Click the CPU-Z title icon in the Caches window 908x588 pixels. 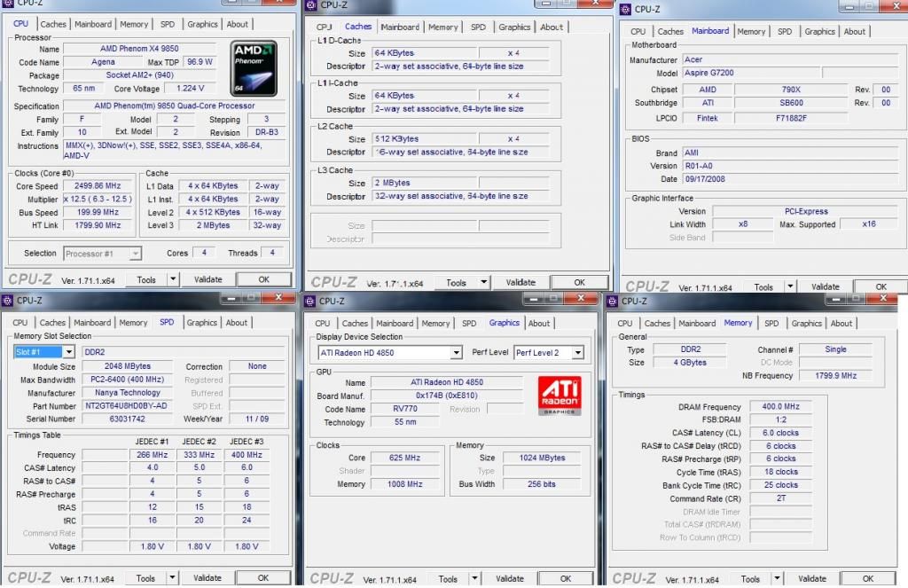(311, 5)
